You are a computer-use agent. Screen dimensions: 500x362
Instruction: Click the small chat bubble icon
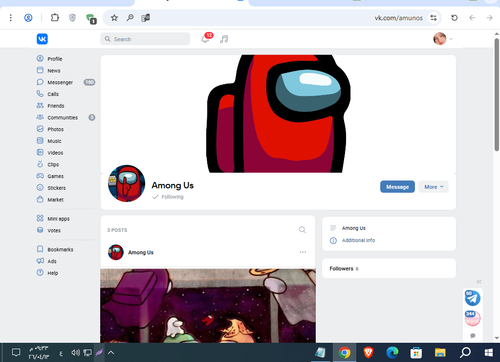pos(473,336)
